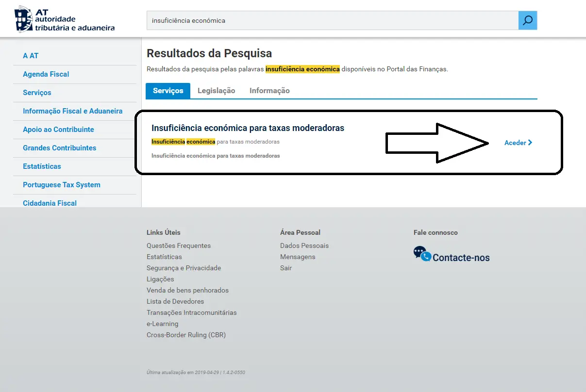Viewport: 586px width, 392px height.
Task: Open the Cross-Border Ruling (CBR) page
Action: (186, 335)
